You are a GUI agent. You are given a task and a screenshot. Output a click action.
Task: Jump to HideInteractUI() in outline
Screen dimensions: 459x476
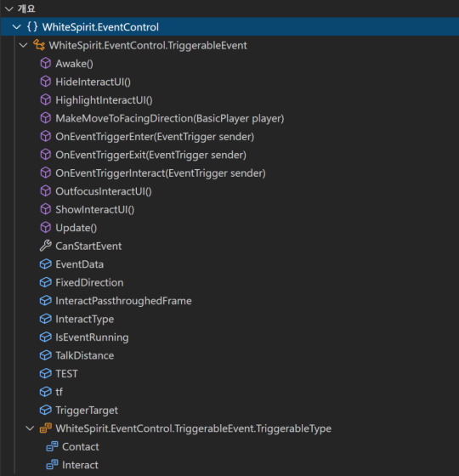coord(93,82)
